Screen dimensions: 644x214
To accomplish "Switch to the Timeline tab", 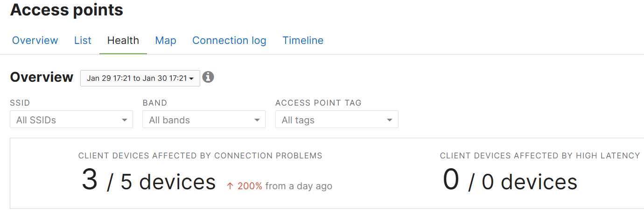I will 303,41.
